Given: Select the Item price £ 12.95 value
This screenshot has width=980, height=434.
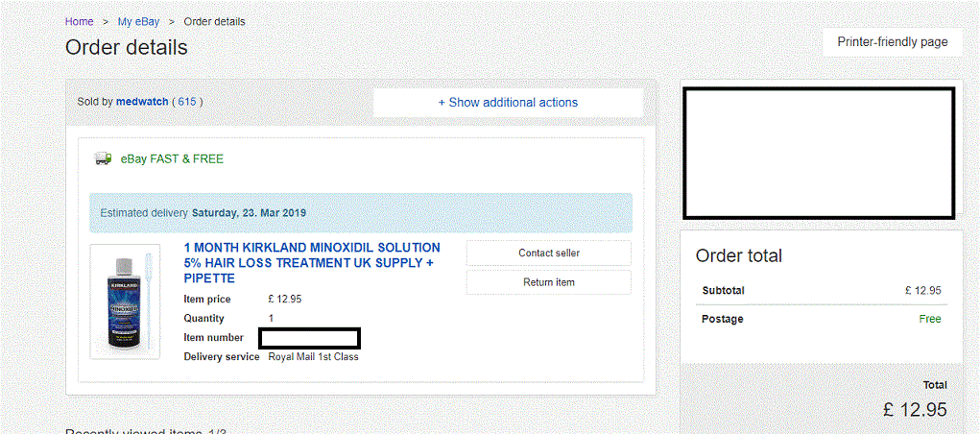Looking at the screenshot, I should (x=285, y=299).
